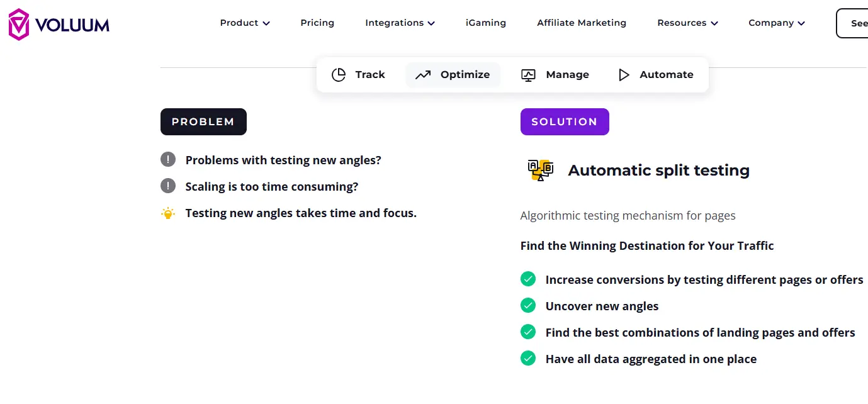Click Increase conversions by testing different pages text
Image resolution: width=868 pixels, height=404 pixels.
704,280
